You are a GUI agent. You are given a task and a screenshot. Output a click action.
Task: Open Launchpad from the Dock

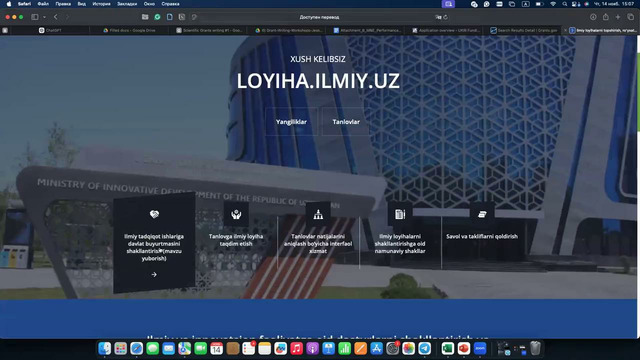[120, 348]
